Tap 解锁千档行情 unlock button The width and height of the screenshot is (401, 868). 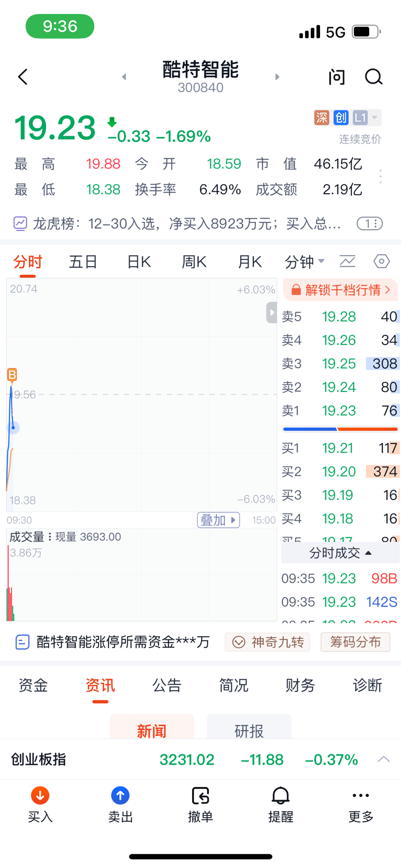click(341, 290)
